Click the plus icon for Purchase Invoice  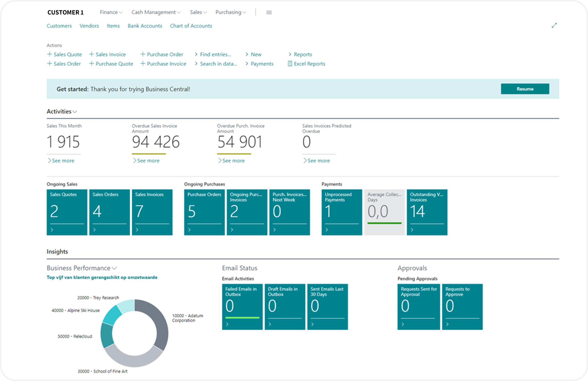143,63
